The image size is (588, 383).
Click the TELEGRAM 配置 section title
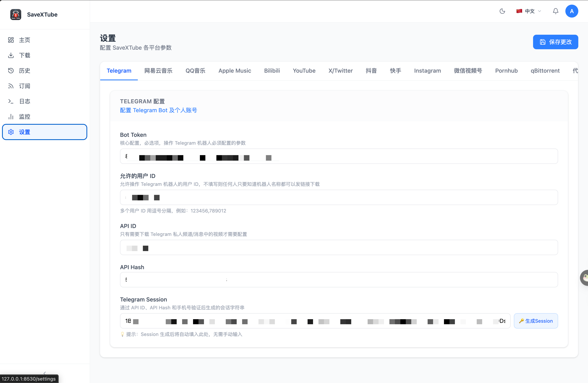(x=142, y=101)
